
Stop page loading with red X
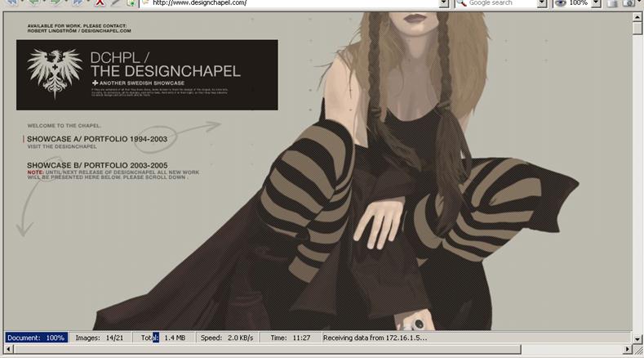(100, 2)
